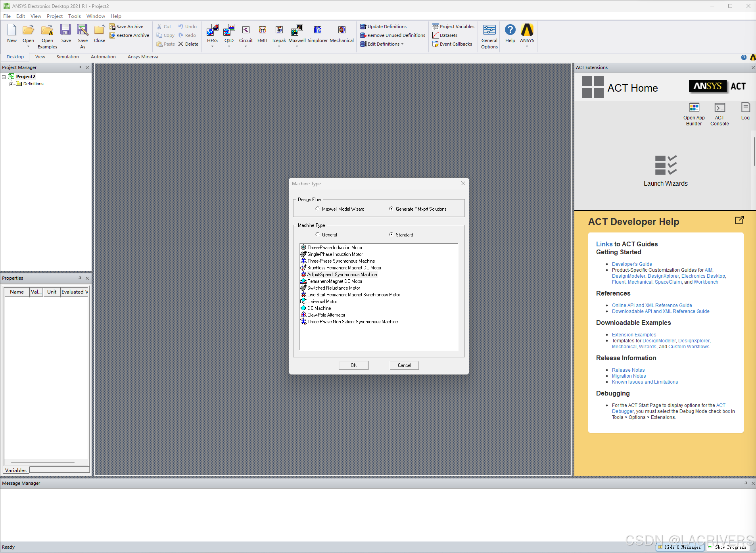
Task: Open the File menu
Action: pyautogui.click(x=7, y=16)
